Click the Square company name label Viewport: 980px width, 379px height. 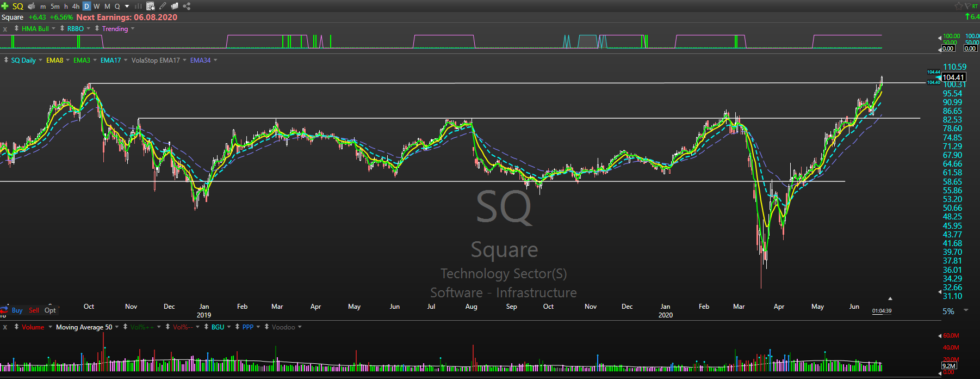(13, 17)
